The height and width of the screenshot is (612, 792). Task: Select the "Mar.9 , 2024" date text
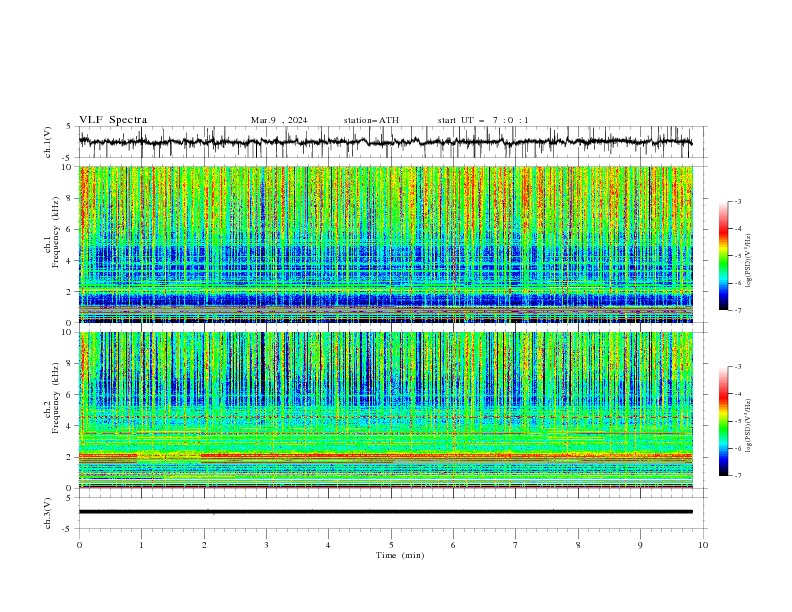coord(279,120)
